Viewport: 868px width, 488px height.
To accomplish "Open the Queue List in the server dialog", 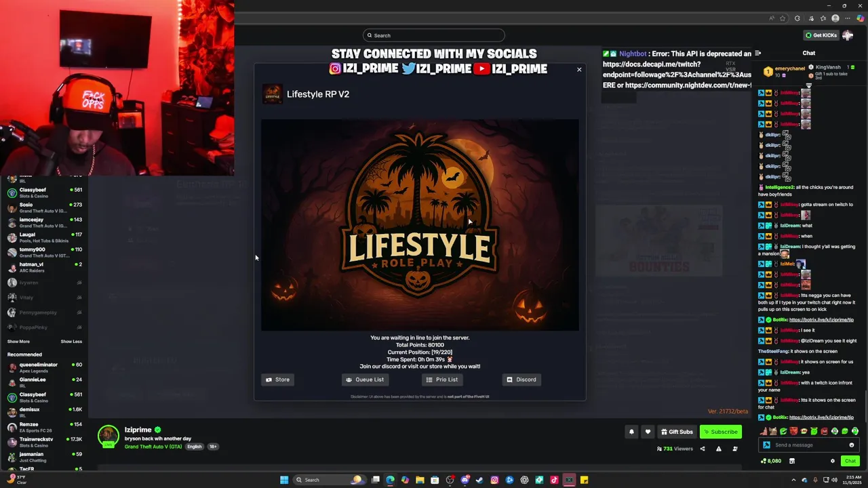I will [x=364, y=380].
